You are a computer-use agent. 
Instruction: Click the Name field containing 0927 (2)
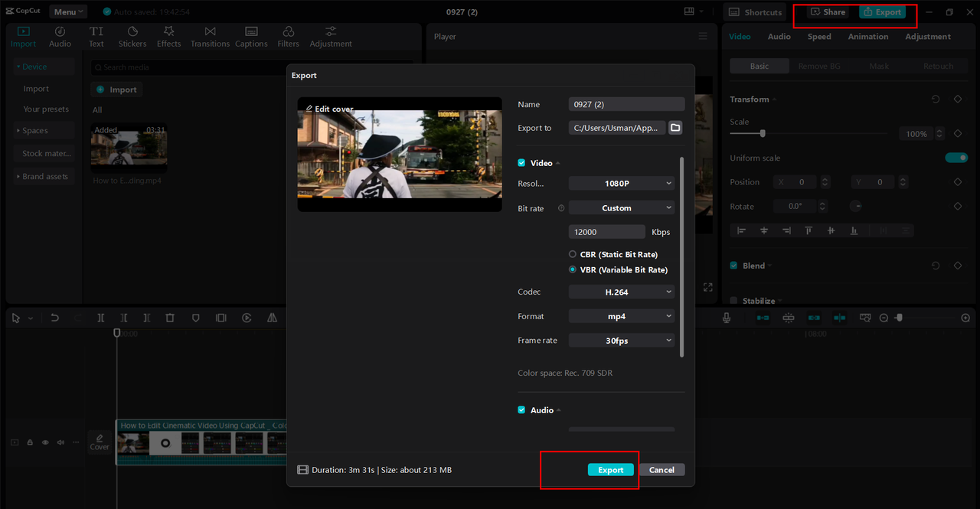(627, 104)
